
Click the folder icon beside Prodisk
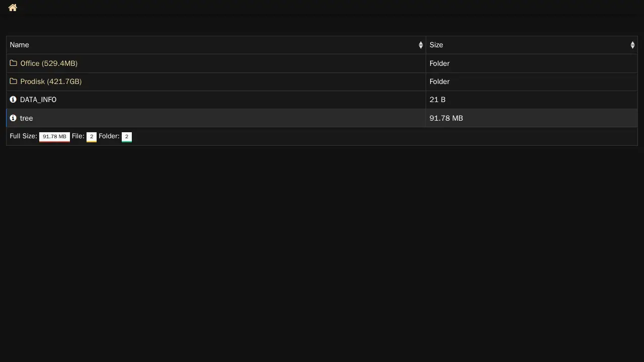pos(14,81)
